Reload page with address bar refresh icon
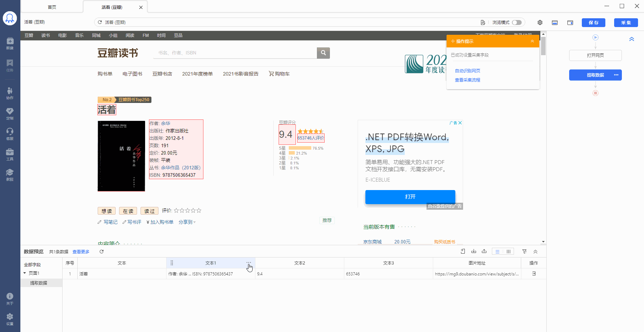 [100, 22]
